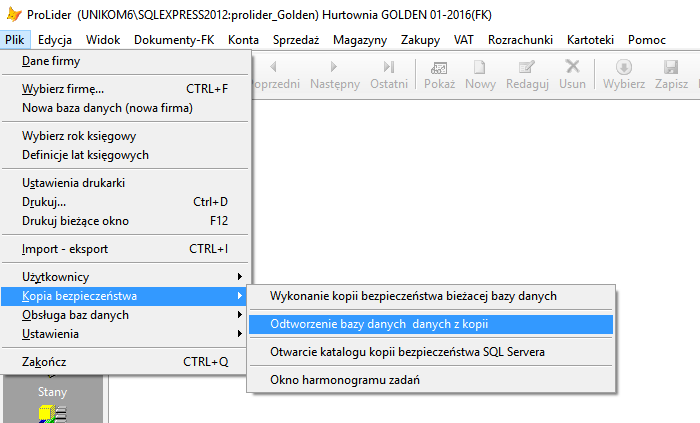Click the Usun delete X icon
The image size is (700, 423).
coord(572,66)
